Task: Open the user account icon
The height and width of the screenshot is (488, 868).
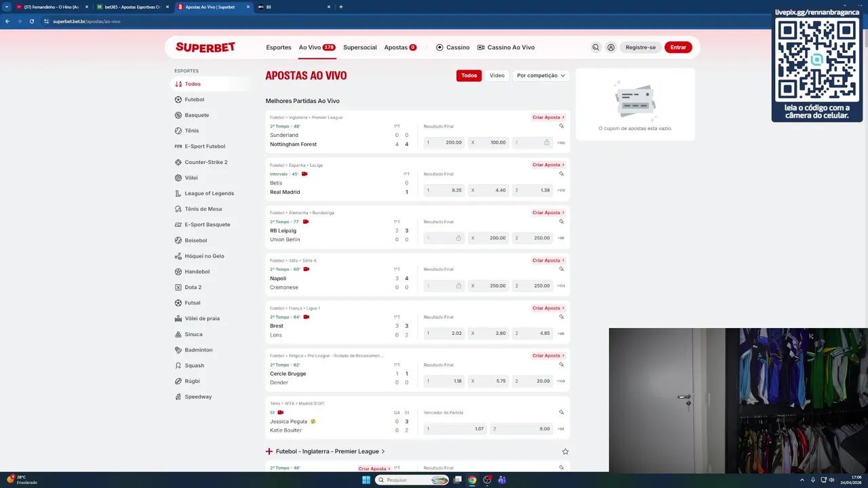Action: click(611, 47)
